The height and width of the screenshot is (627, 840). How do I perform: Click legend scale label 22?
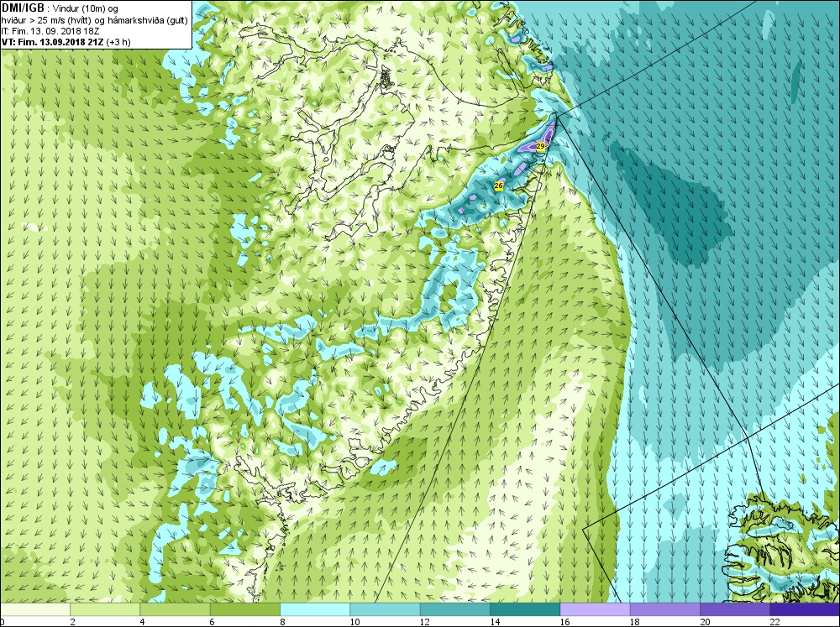pyautogui.click(x=774, y=622)
